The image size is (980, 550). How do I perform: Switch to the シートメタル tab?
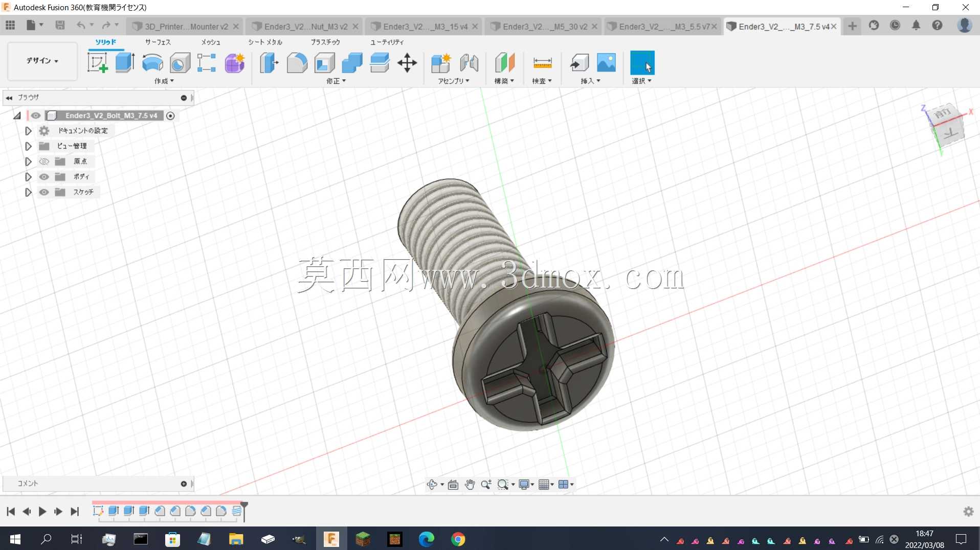click(265, 42)
